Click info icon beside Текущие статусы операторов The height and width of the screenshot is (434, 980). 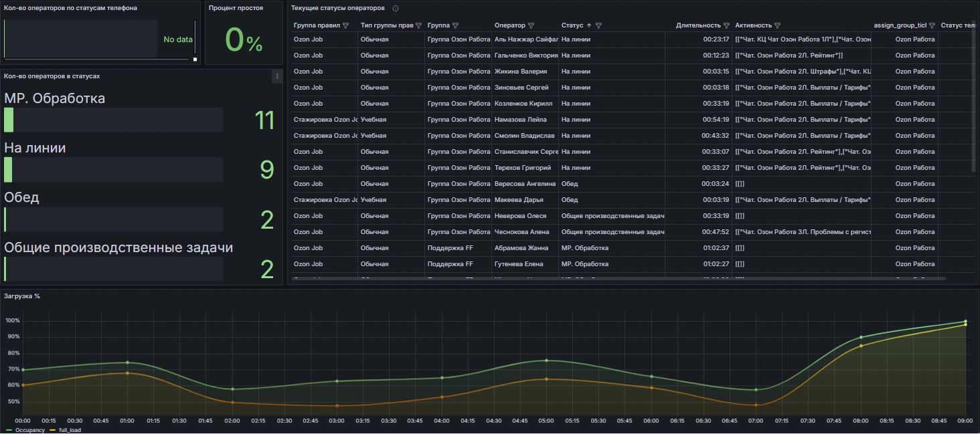(x=395, y=9)
